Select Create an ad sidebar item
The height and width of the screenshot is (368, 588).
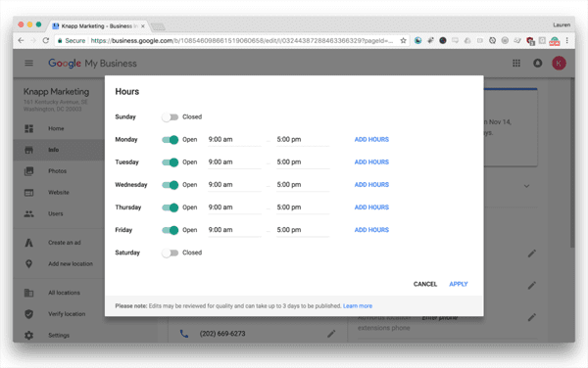point(59,243)
